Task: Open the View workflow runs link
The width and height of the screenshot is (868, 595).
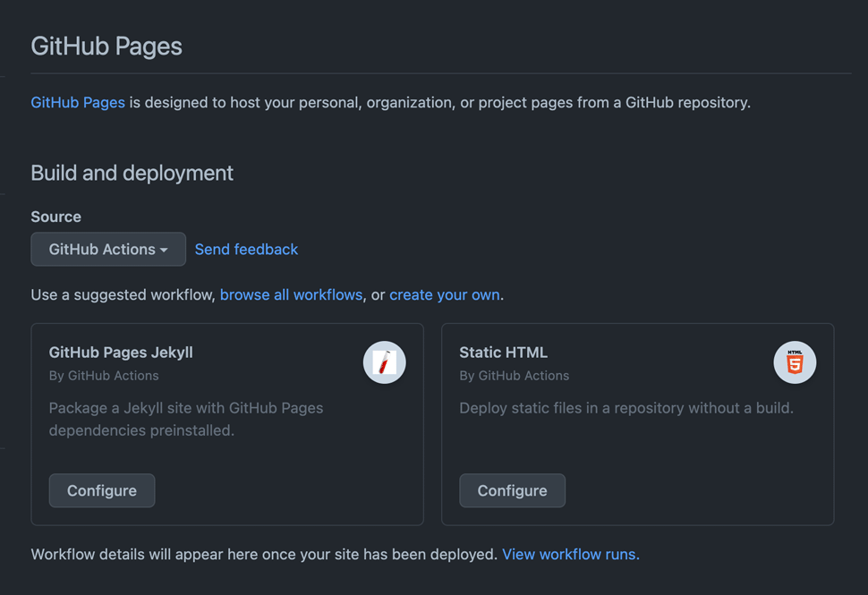Action: click(571, 554)
